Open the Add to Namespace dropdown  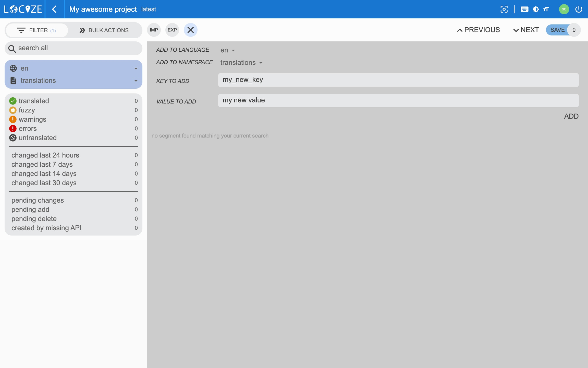[241, 63]
